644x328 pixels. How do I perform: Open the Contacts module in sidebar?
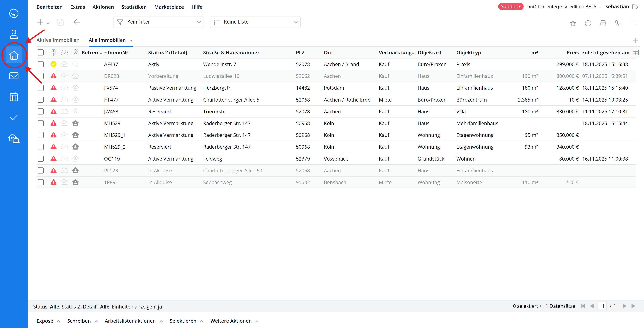(x=14, y=34)
